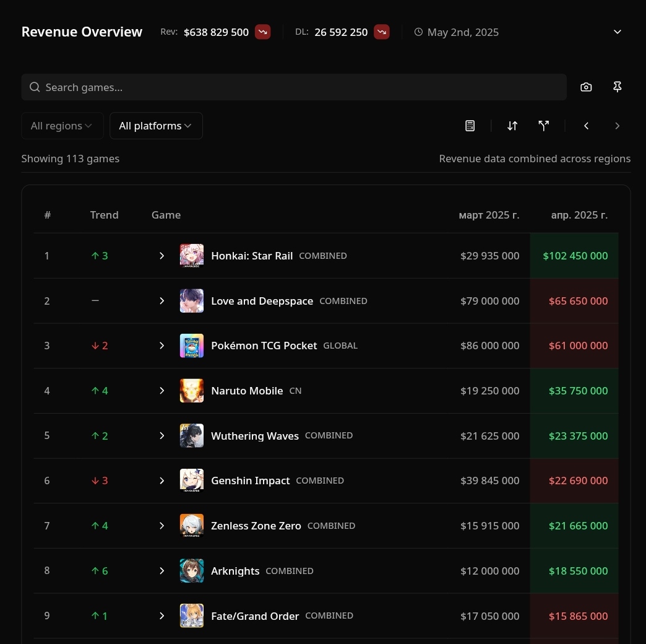Click Naruto Mobile game thumbnail
Viewport: 646px width, 644px height.
tap(192, 391)
